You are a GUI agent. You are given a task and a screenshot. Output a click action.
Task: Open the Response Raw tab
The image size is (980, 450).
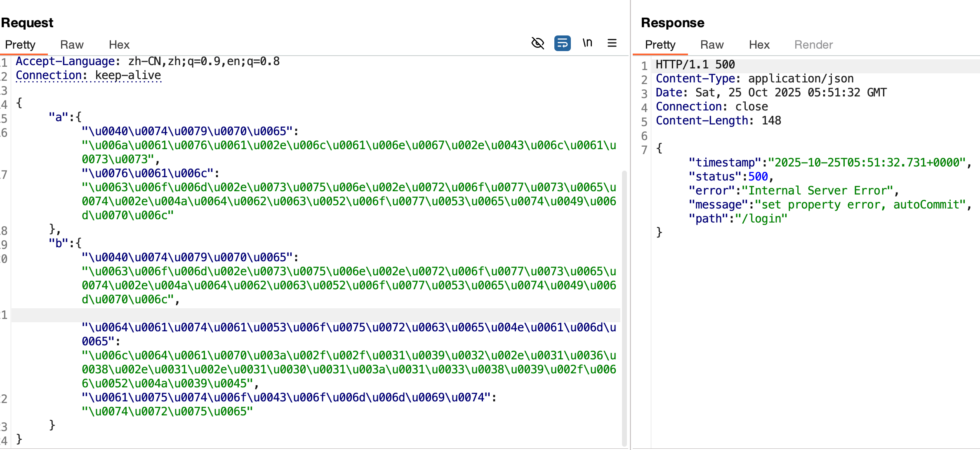click(711, 45)
